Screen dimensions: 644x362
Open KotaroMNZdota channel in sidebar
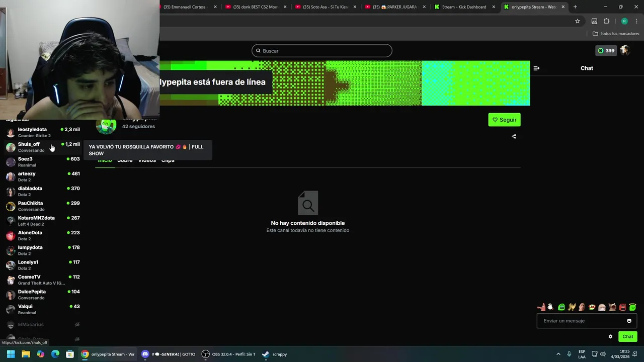(x=43, y=221)
